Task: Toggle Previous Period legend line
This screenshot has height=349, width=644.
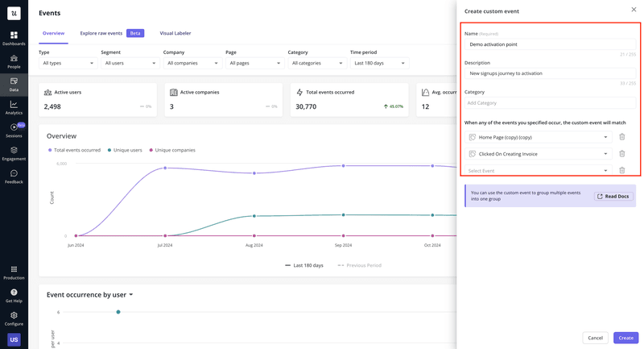Action: coord(360,265)
